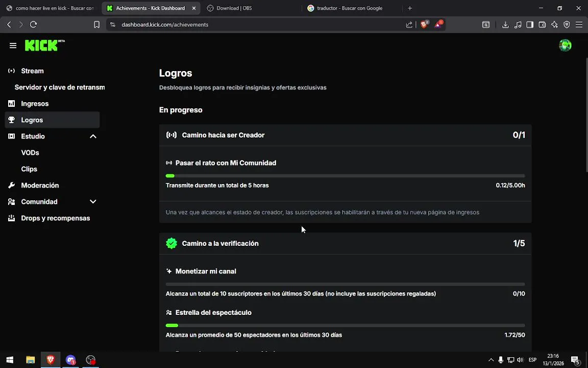Expand the Comunidad section chevron

[93, 202]
